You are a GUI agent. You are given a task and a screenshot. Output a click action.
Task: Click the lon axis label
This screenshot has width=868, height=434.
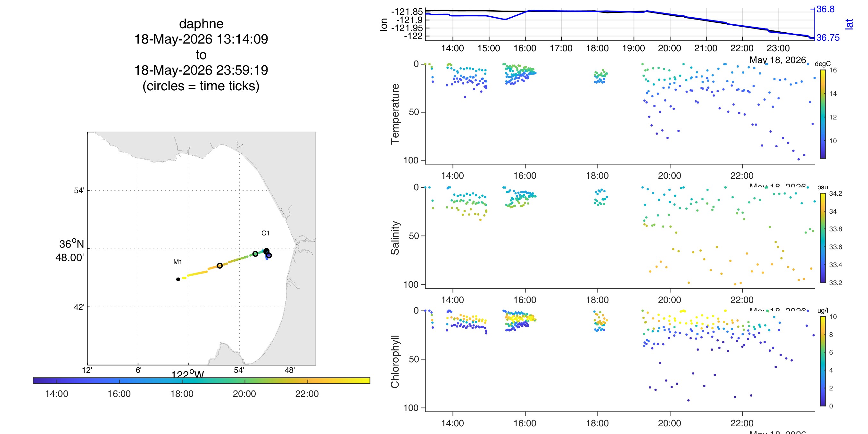384,25
